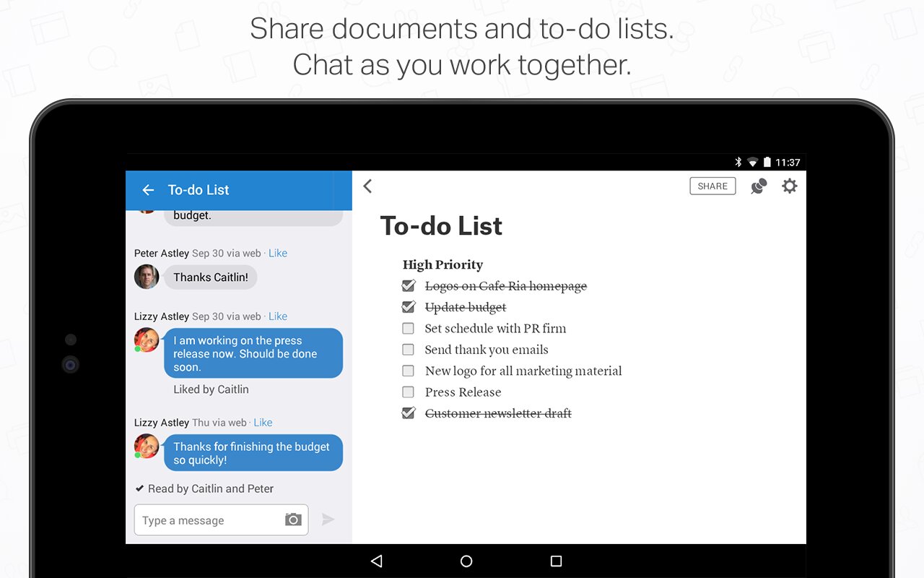
Task: Tap Peter Astley's profile photo
Action: [x=147, y=277]
